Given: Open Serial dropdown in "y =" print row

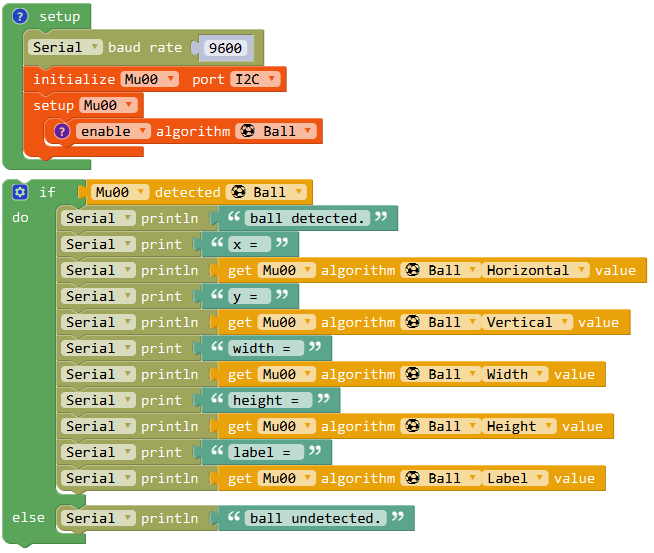Looking at the screenshot, I should tap(98, 297).
